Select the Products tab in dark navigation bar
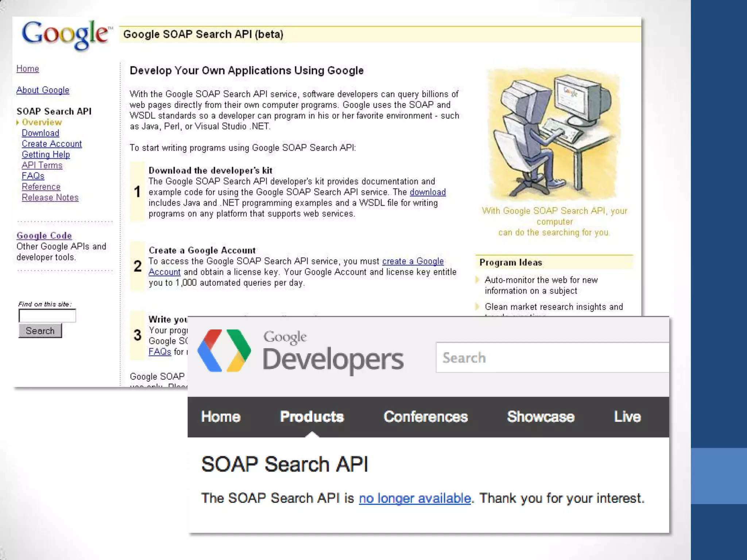 pyautogui.click(x=312, y=417)
